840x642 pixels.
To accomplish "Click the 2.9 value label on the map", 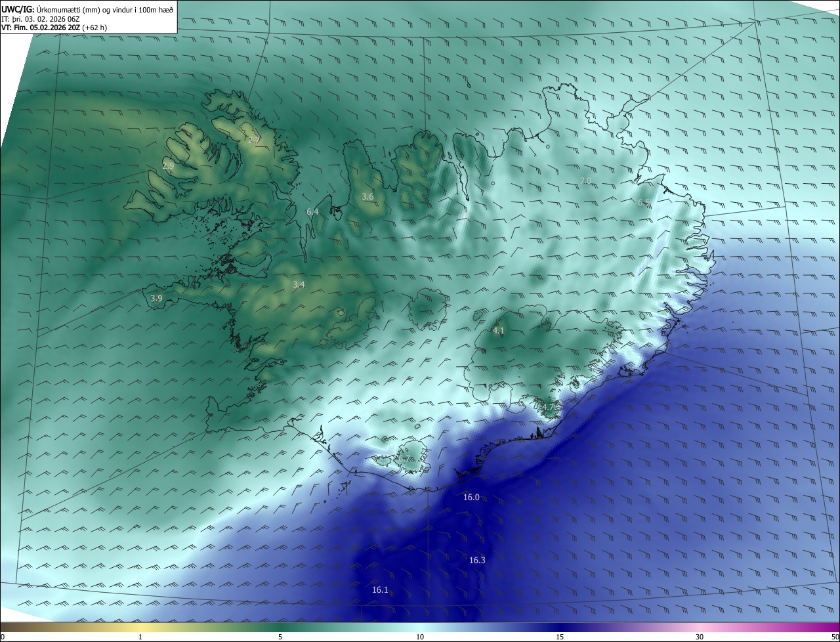I will pos(168,166).
